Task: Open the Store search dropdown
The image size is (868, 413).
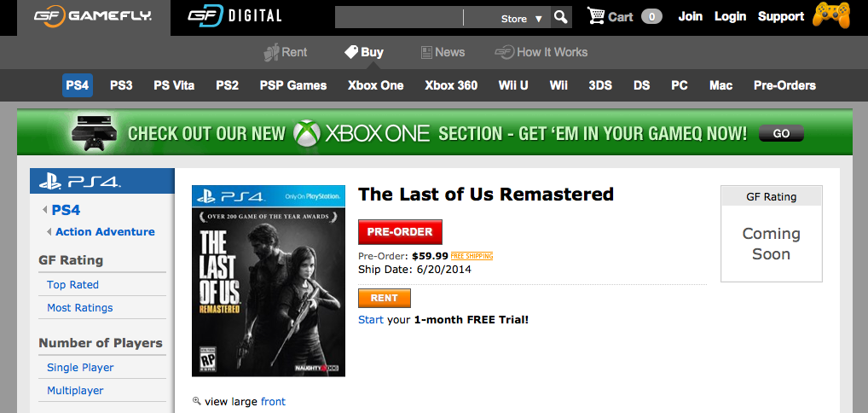Action: point(521,18)
